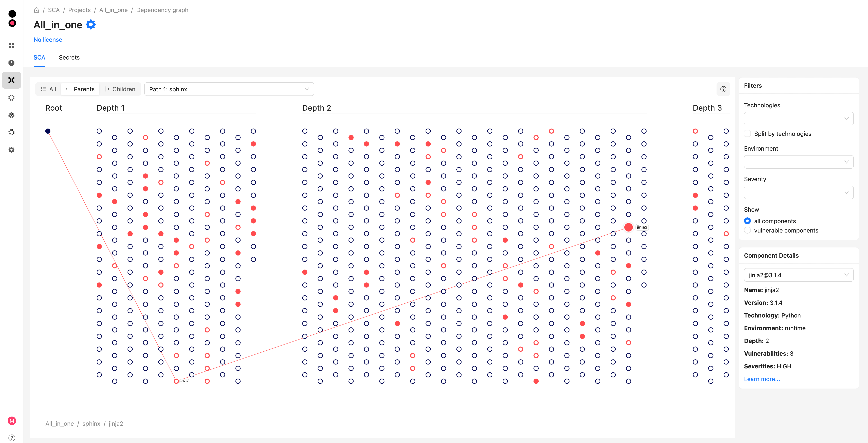Open the jinja2@3.1.4 component dropdown

point(798,275)
